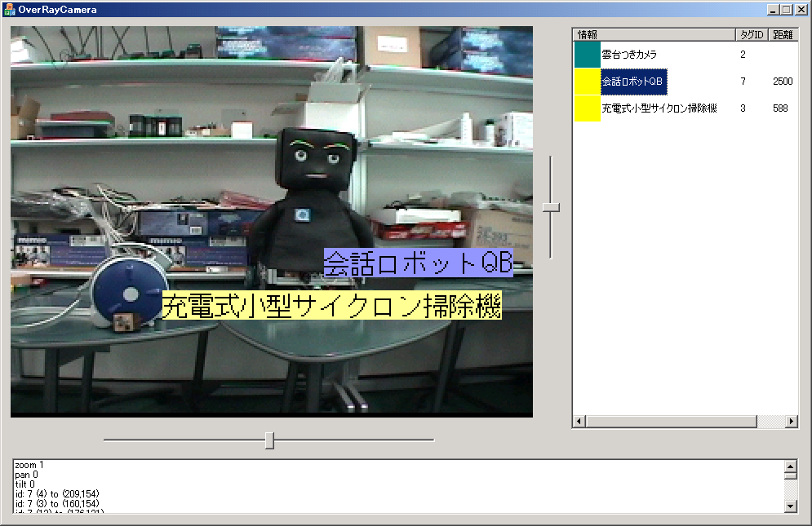Screen dimensions: 812x526
Task: Sort list by the 情報 column header
Action: coord(654,35)
